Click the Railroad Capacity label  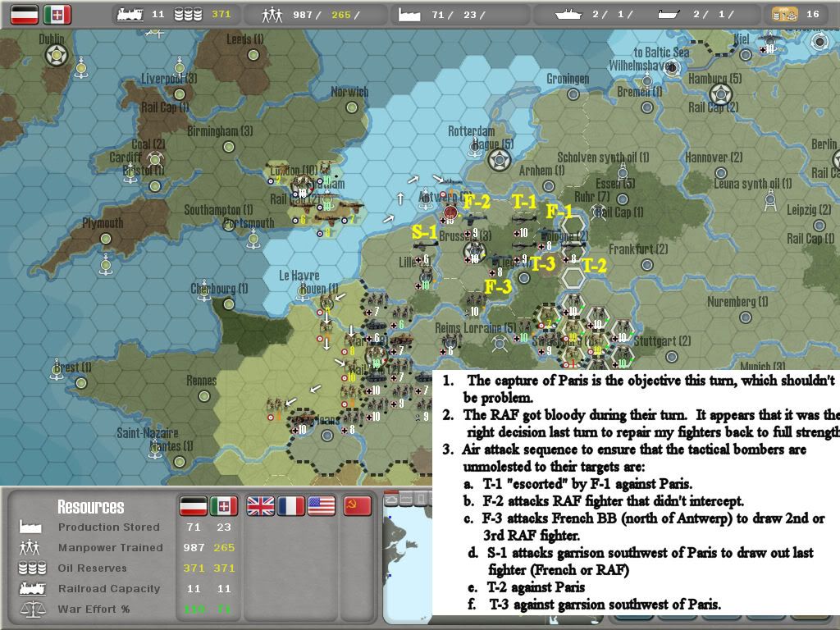tap(109, 588)
